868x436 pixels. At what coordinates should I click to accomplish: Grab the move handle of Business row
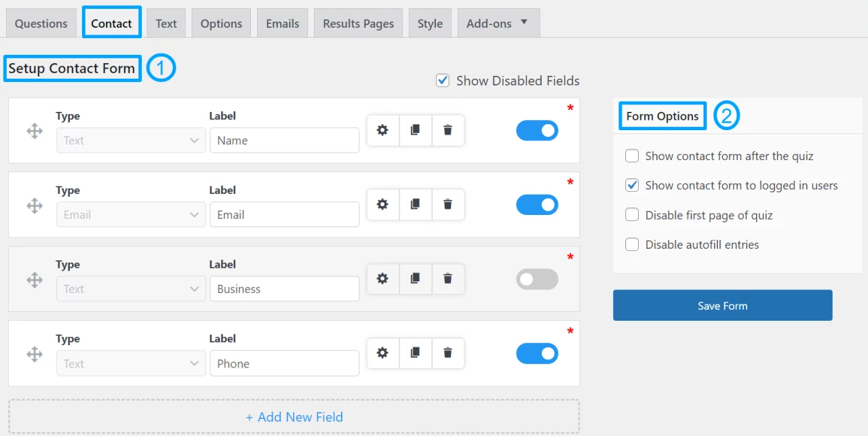pyautogui.click(x=35, y=279)
